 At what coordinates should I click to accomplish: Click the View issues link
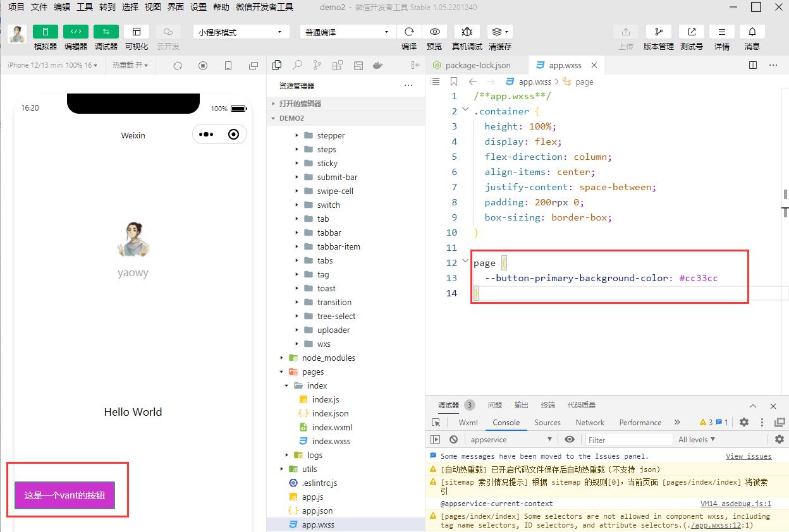pos(749,456)
